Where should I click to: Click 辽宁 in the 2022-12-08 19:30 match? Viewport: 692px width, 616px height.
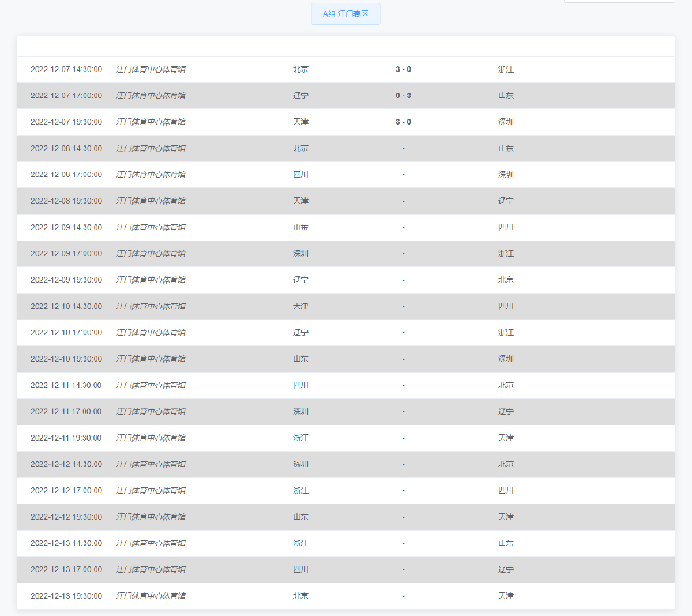(506, 201)
